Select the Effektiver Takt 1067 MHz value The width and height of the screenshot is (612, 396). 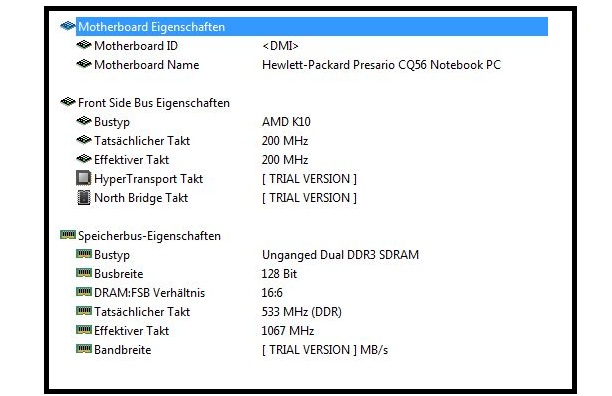(288, 331)
